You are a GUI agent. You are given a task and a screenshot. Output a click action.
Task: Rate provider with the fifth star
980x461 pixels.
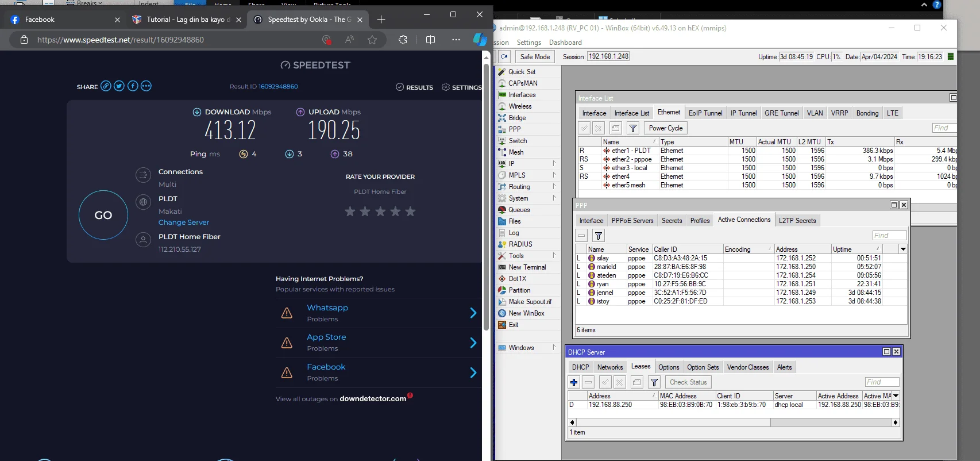[x=410, y=212]
